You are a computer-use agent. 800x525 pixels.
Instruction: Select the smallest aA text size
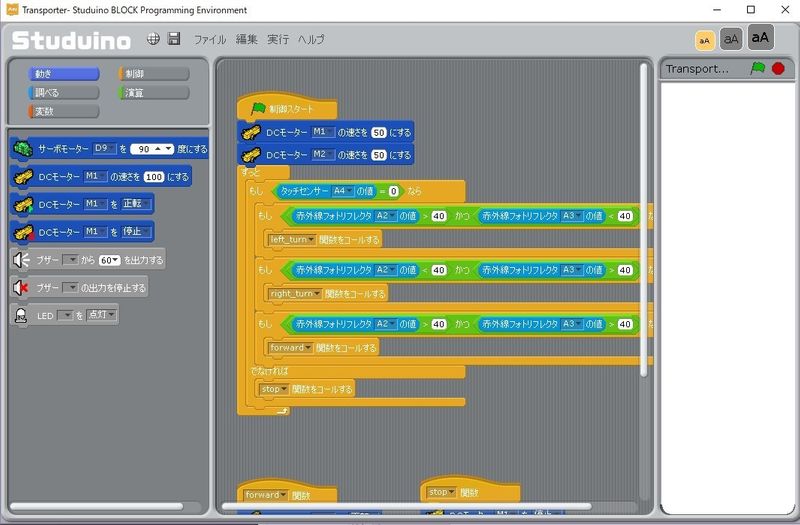(704, 39)
